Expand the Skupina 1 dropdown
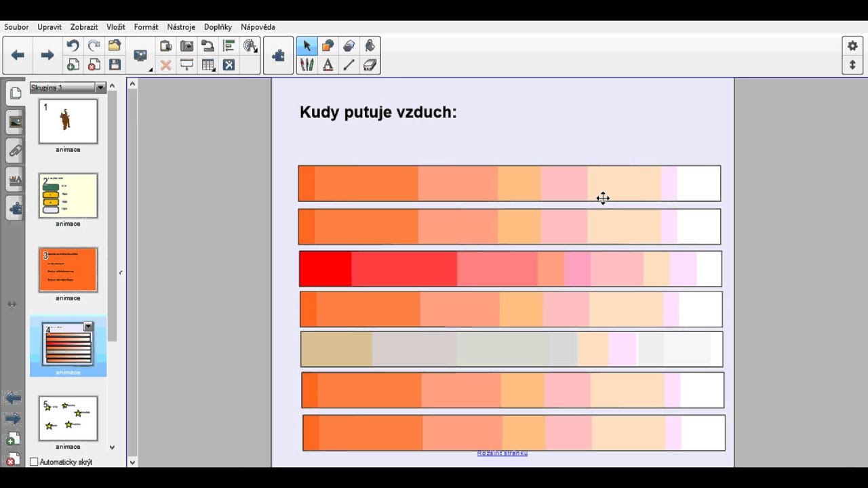This screenshot has width=868, height=488. coord(100,87)
